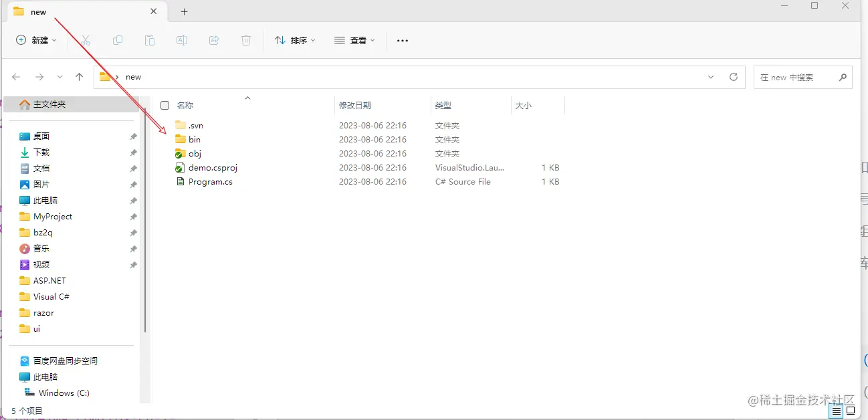Unpin MyProject using its pin icon
Viewport: 868px width, 420px height.
coord(133,217)
